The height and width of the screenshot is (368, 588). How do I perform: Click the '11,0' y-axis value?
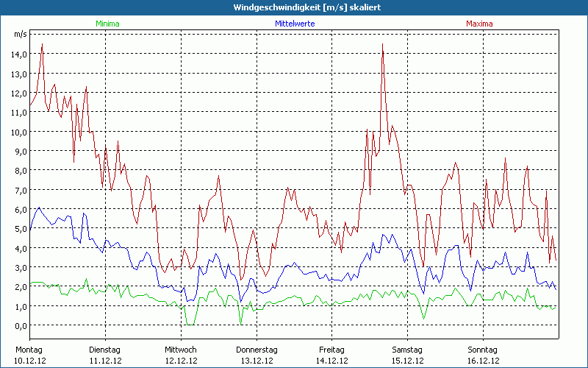click(19, 113)
